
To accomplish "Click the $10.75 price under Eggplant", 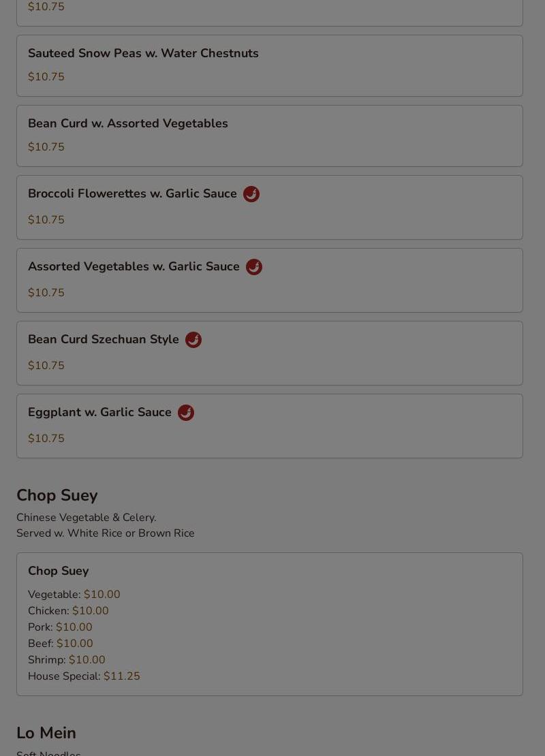I will tap(46, 438).
